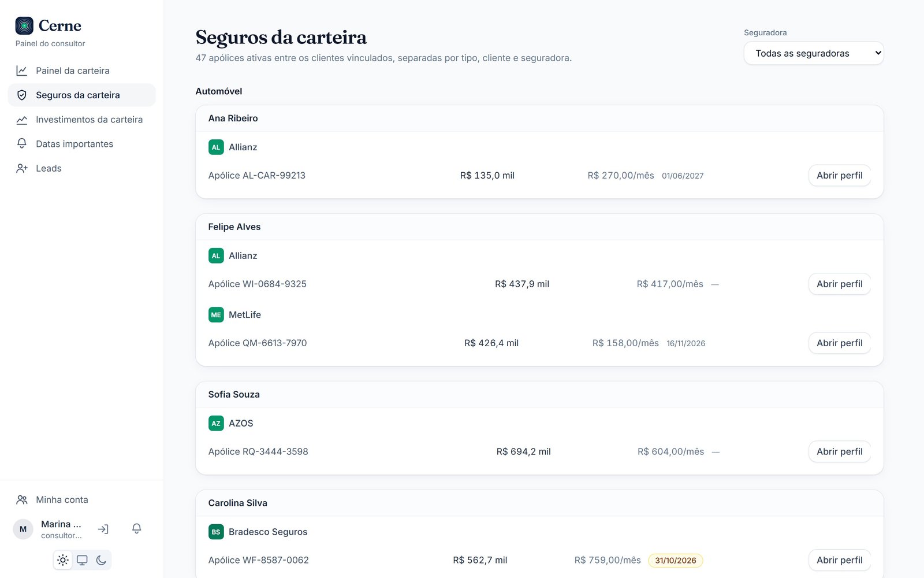Click the Datas importantes bell icon
This screenshot has width=924, height=578.
tap(22, 144)
